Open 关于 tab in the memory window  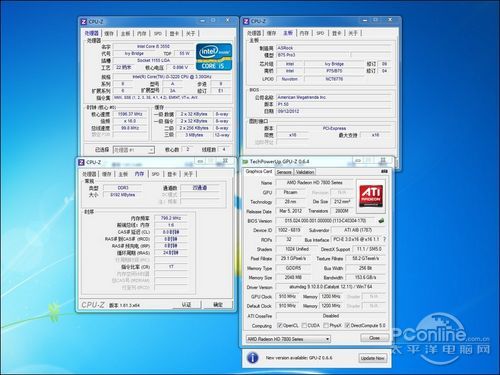click(188, 174)
